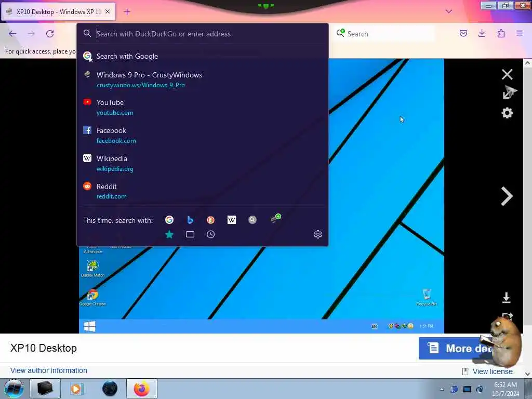
Task: Close the XP10 Desktop tab
Action: click(108, 11)
